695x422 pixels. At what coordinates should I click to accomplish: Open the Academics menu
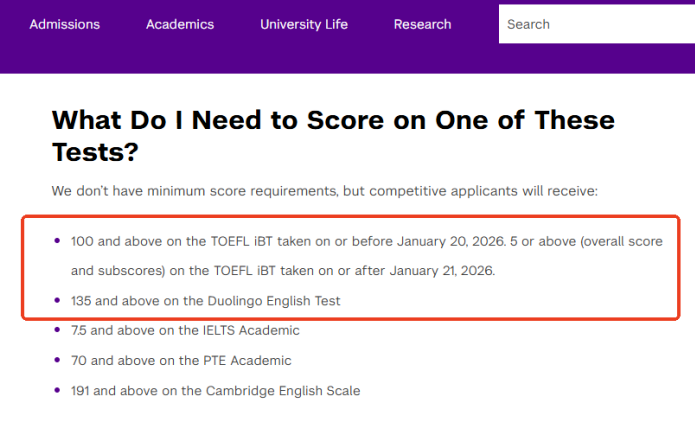pyautogui.click(x=180, y=24)
